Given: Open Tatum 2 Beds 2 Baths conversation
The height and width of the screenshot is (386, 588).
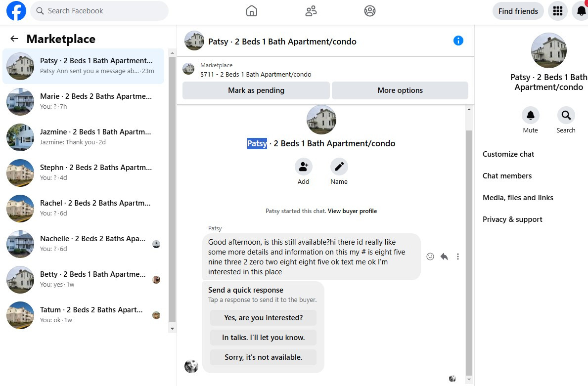Looking at the screenshot, I should 83,315.
